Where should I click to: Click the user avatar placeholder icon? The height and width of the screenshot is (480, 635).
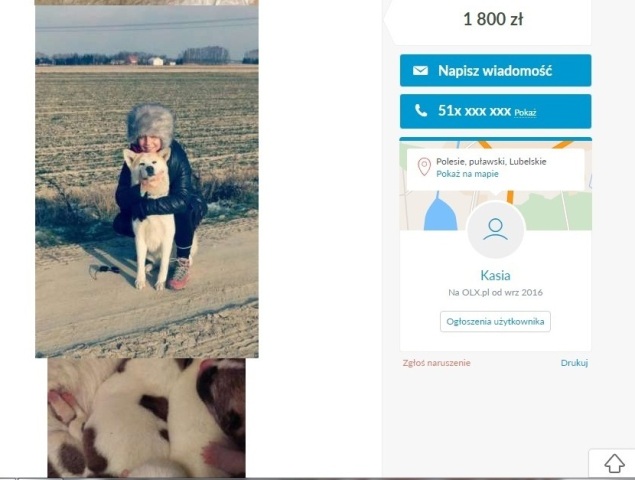click(495, 230)
